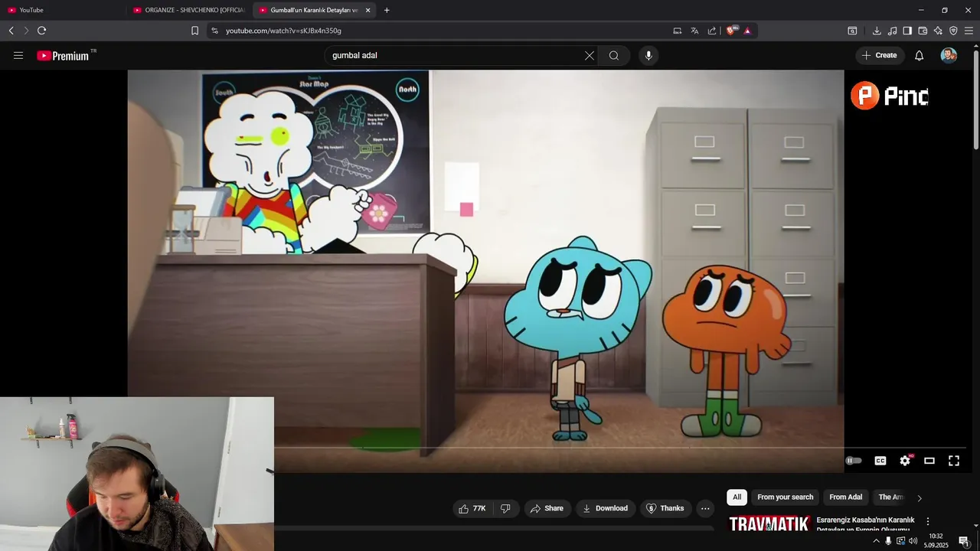Open Brave Rewards triangle icon
Viewport: 980px width, 551px height.
(x=747, y=31)
